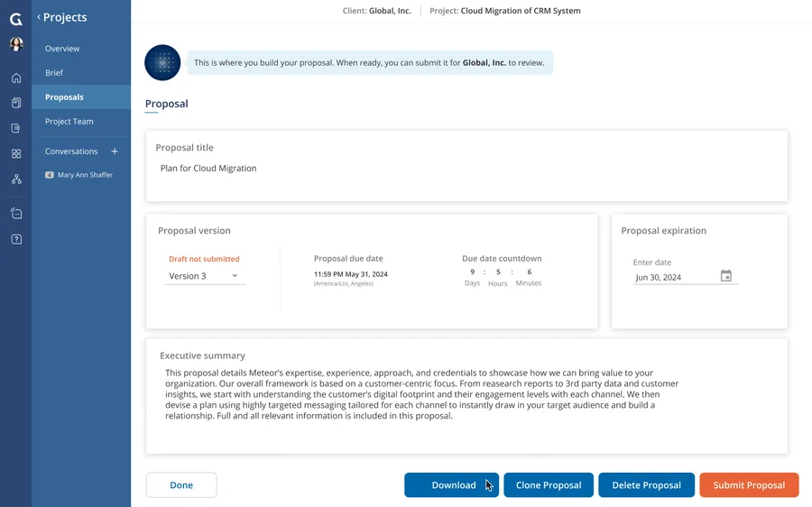Click the Projects header link

tap(65, 17)
